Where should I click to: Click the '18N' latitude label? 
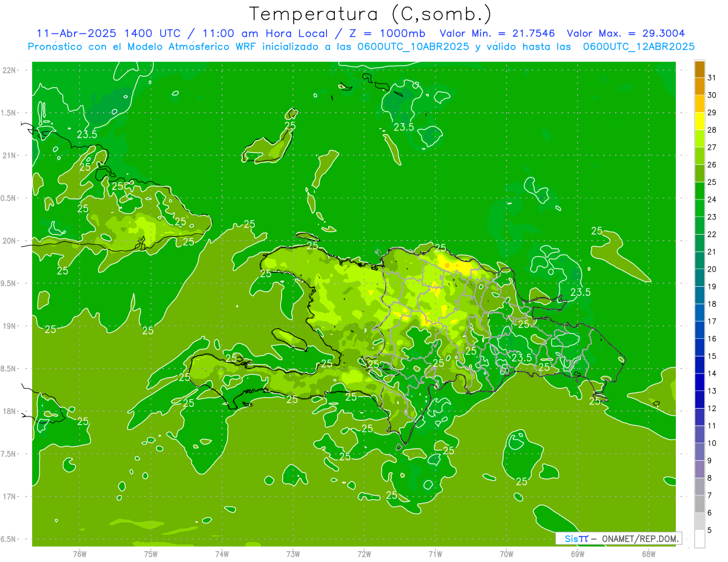pos(10,412)
